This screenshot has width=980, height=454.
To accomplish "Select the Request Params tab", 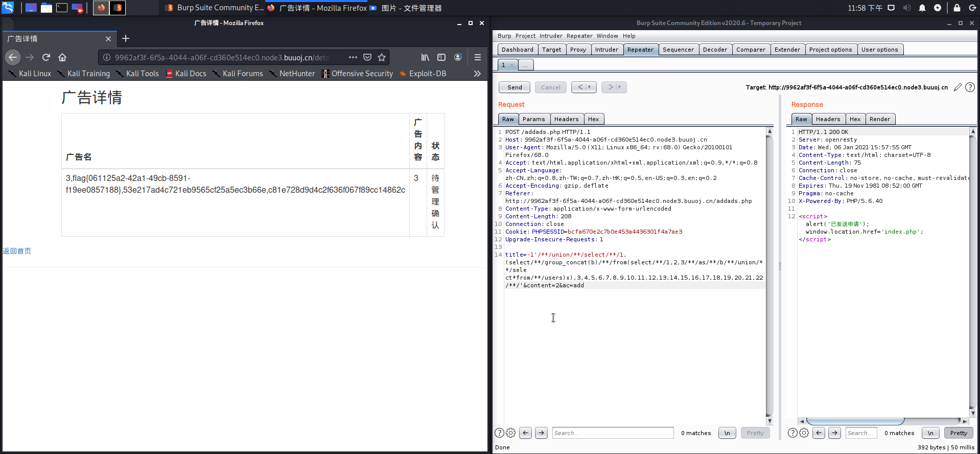I will pos(533,119).
